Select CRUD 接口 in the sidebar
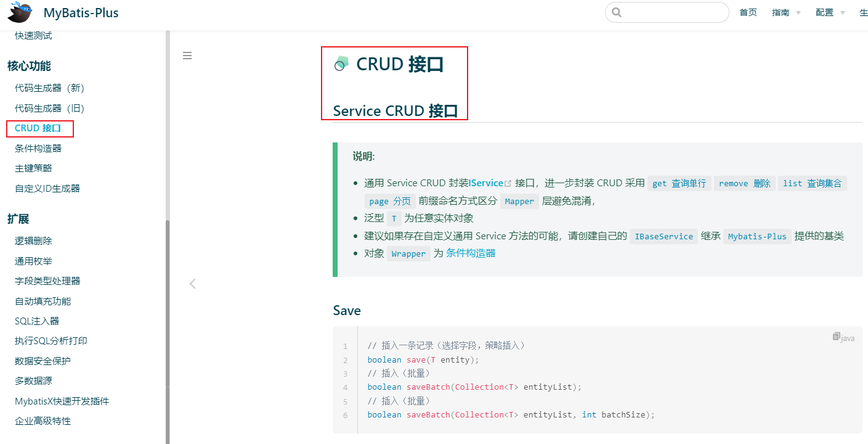This screenshot has height=444, width=868. click(38, 128)
